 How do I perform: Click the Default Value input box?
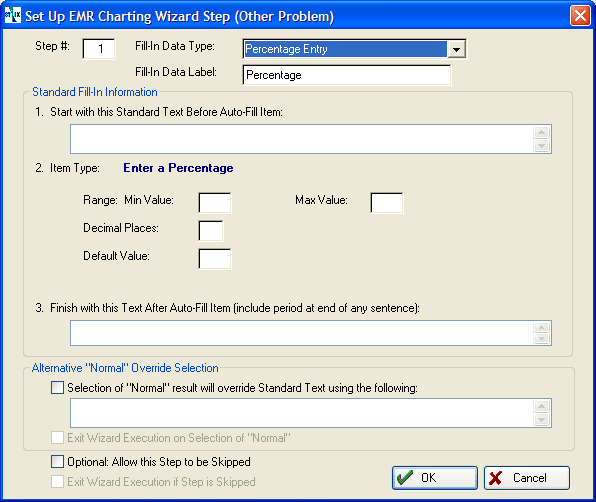215,259
